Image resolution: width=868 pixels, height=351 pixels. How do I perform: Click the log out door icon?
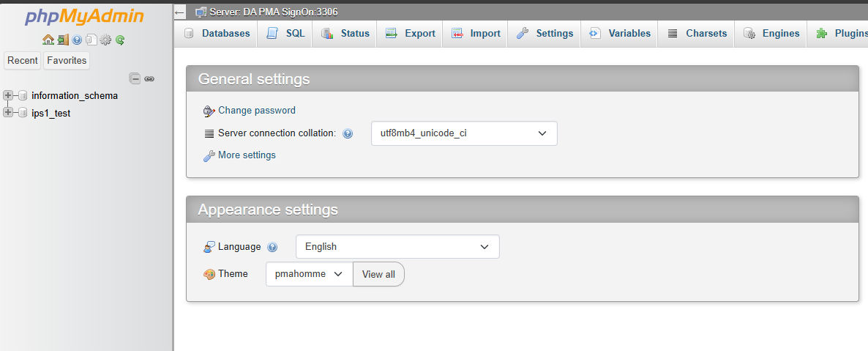[62, 40]
